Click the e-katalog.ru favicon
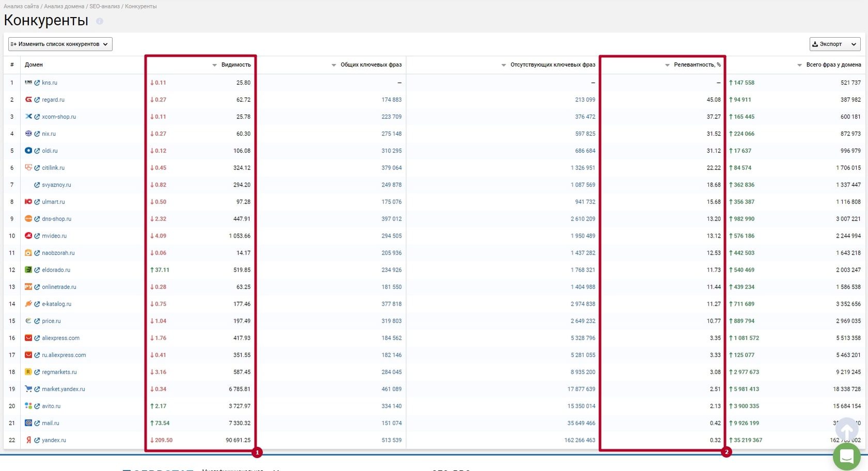The width and height of the screenshot is (868, 471). 28,304
